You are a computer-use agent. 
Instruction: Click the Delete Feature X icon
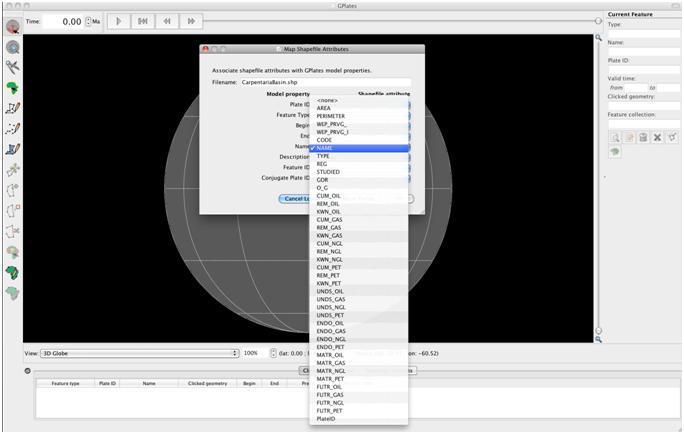click(x=657, y=137)
